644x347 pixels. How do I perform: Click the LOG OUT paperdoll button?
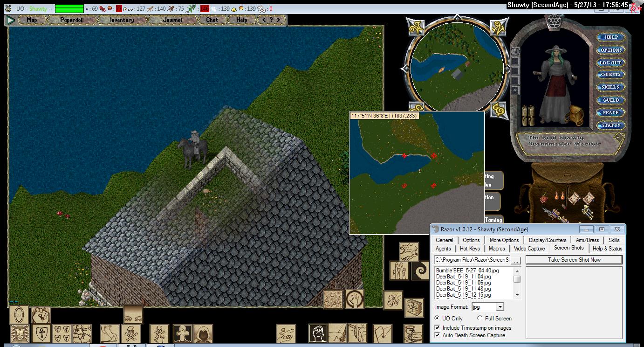tap(610, 62)
